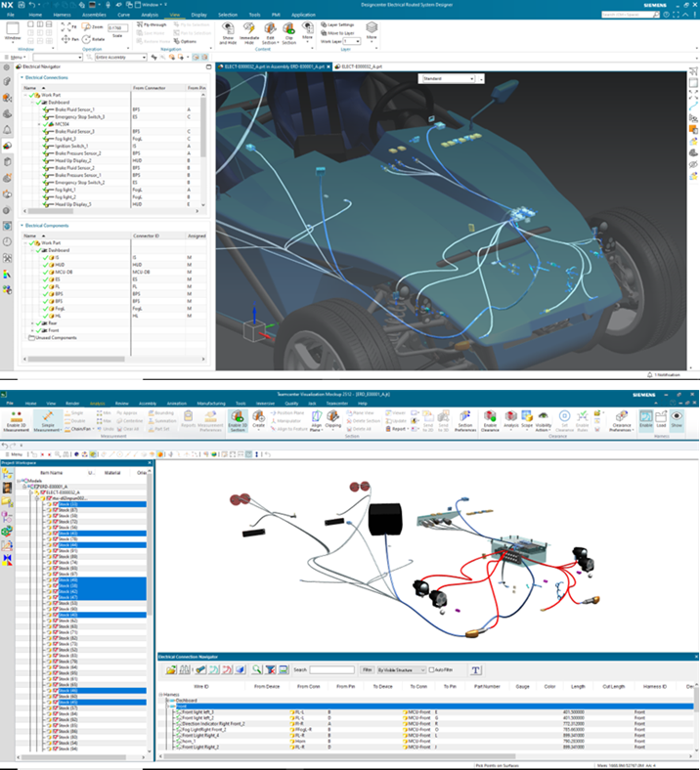Select Front light left_3 wire row
The width and height of the screenshot is (700, 770).
point(426,712)
